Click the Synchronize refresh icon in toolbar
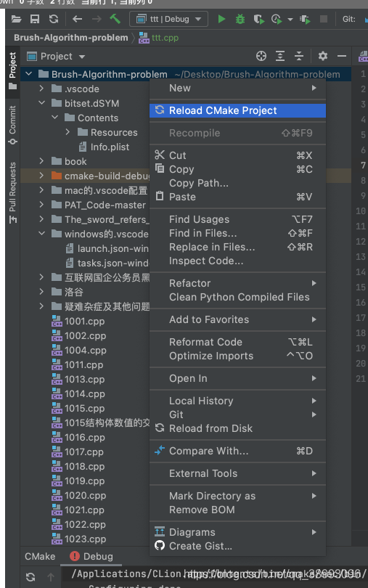Screen dimensions: 368x588 [x=54, y=19]
